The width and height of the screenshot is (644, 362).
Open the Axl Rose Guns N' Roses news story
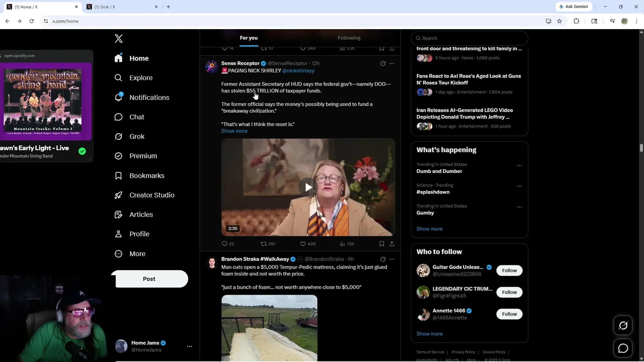pyautogui.click(x=469, y=84)
